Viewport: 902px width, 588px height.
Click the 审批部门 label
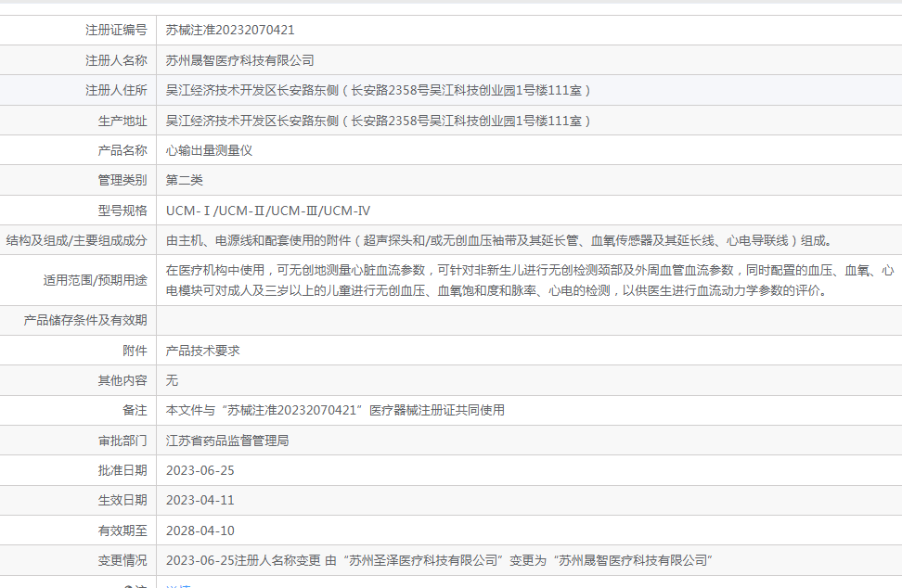(122, 441)
